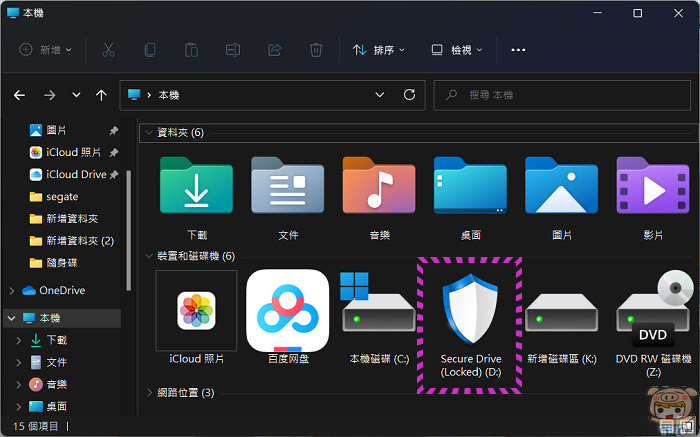Viewport: 700px width, 437px height.
Task: Expand the OneDrive tree node
Action: [12, 291]
